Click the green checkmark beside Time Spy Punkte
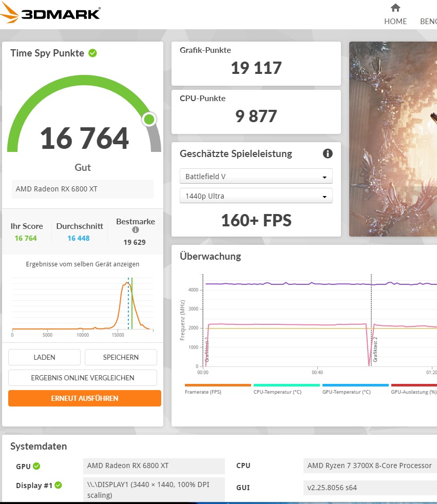The width and height of the screenshot is (437, 504). tap(92, 53)
